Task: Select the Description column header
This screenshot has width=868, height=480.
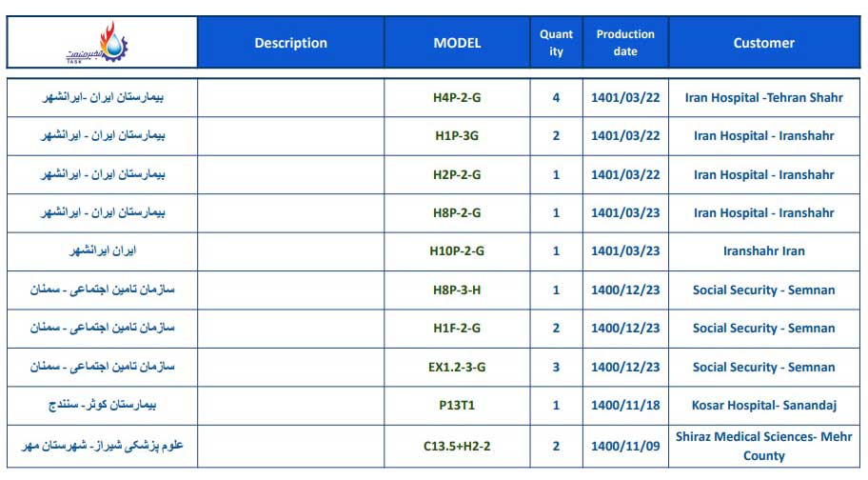Action: click(290, 43)
